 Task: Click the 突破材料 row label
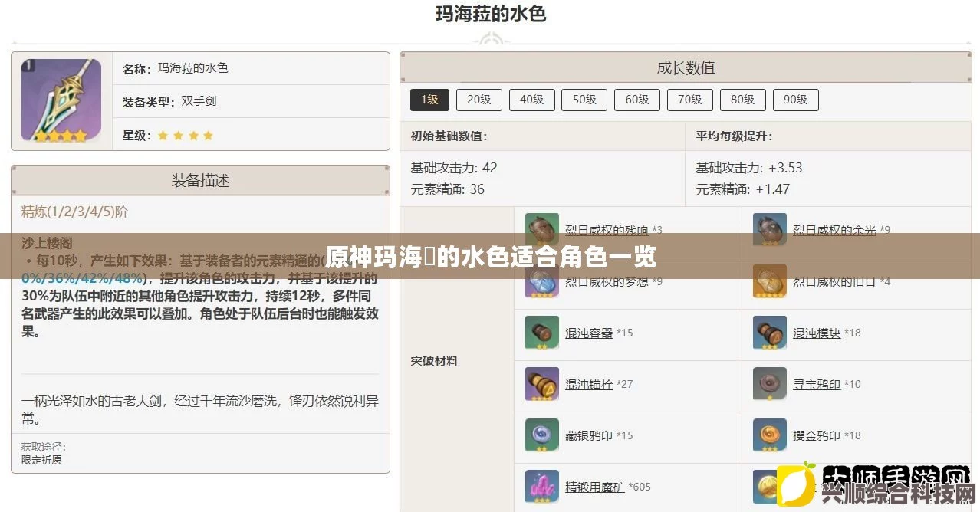pos(434,360)
